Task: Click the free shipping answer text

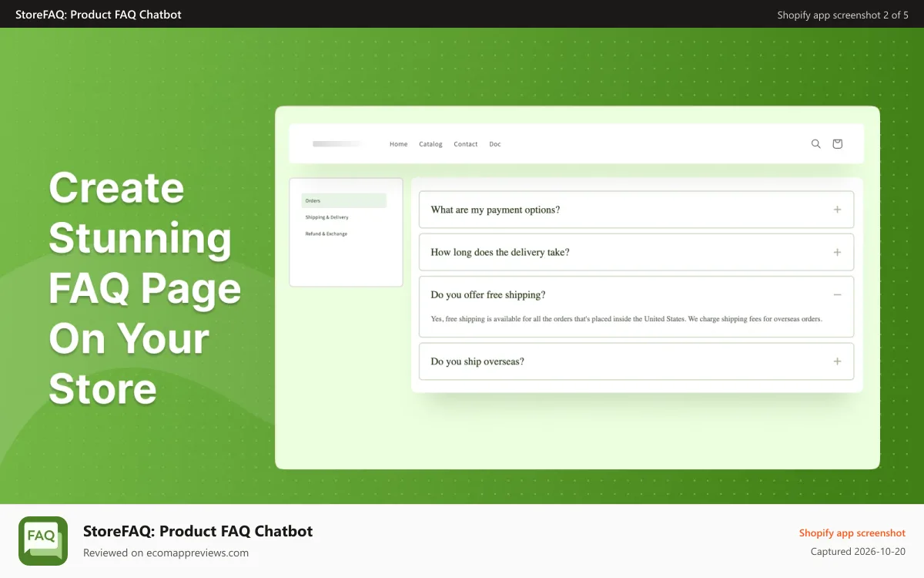Action: (627, 319)
